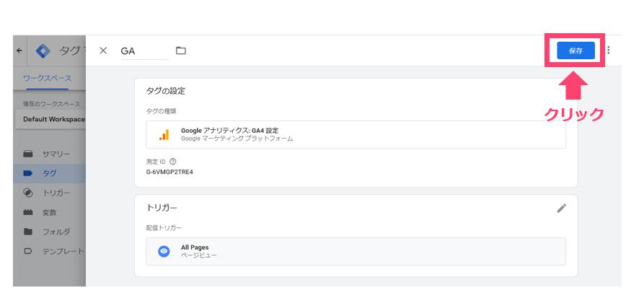Open 変数 in the sidebar
Image resolution: width=644 pixels, height=306 pixels.
tap(49, 213)
